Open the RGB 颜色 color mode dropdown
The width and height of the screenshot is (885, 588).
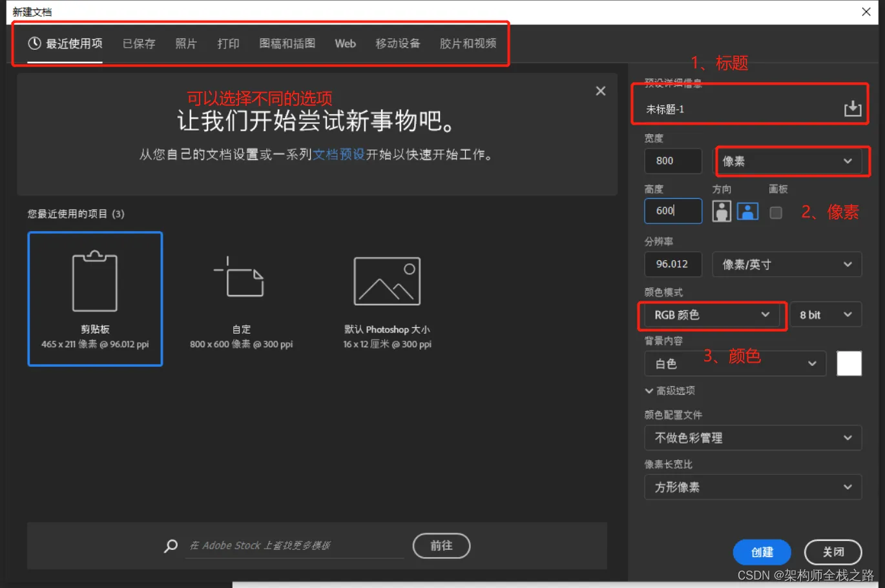click(712, 315)
